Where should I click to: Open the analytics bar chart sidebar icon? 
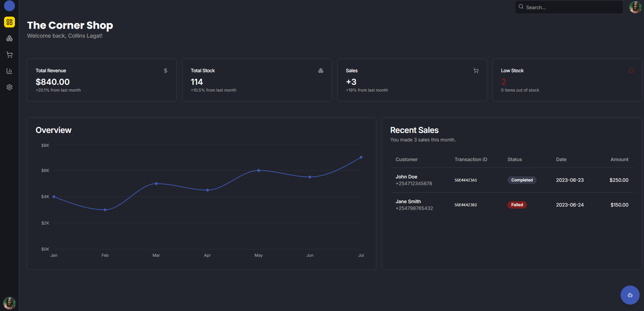pos(9,71)
